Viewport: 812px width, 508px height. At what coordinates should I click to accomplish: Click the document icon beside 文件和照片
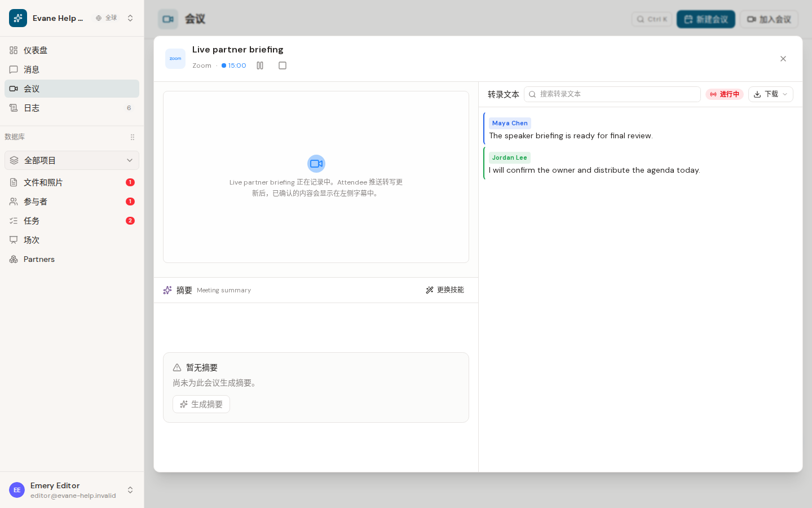[x=14, y=182]
